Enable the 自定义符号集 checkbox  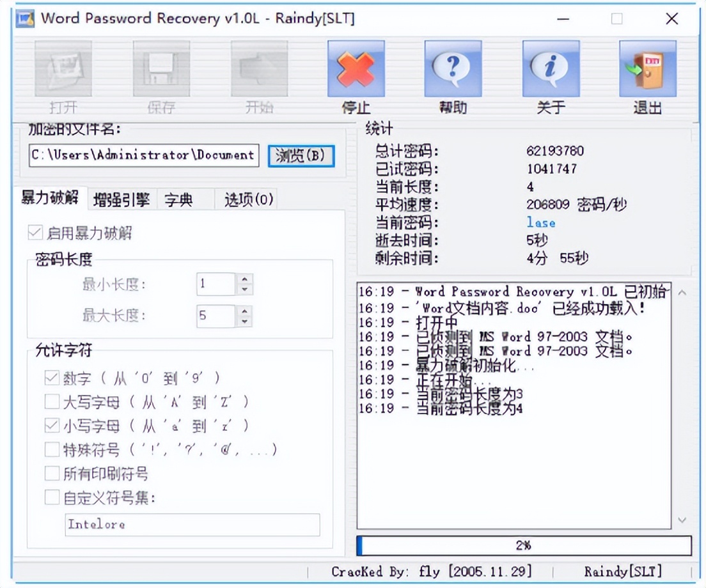[52, 498]
